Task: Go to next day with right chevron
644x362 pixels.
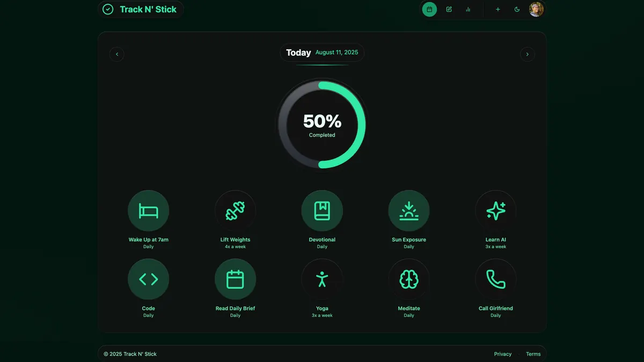Action: pos(528,54)
